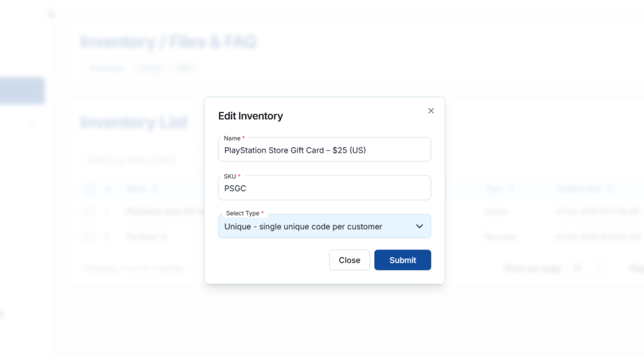
Task: Expand the sidebar submenu chevron
Action: click(31, 123)
